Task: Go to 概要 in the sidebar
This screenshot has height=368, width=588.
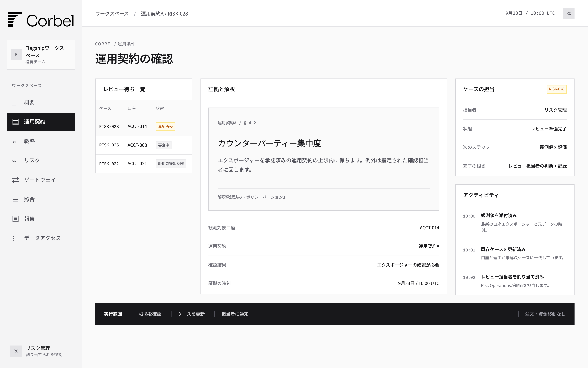Action: (x=41, y=102)
